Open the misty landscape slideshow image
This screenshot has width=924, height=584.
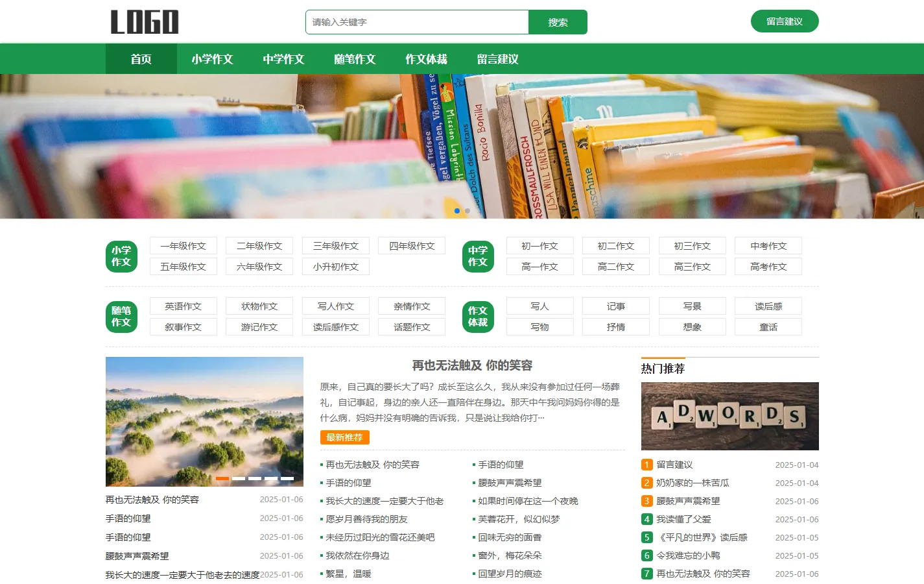coord(204,422)
